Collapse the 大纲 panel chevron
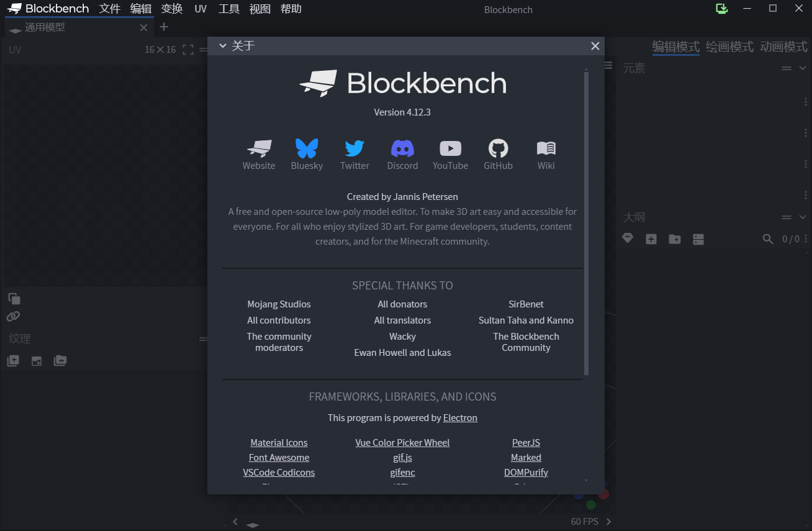The height and width of the screenshot is (531, 812). (803, 217)
